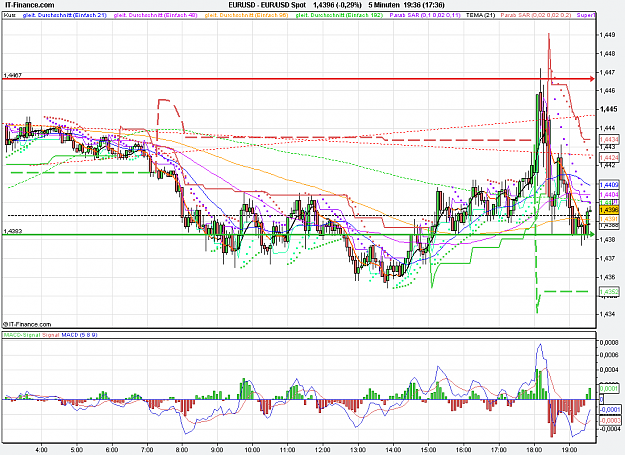The width and height of the screenshot is (625, 455).
Task: Click the '1,4396 (-0,29%)' price quote in the title
Action: [x=337, y=5]
